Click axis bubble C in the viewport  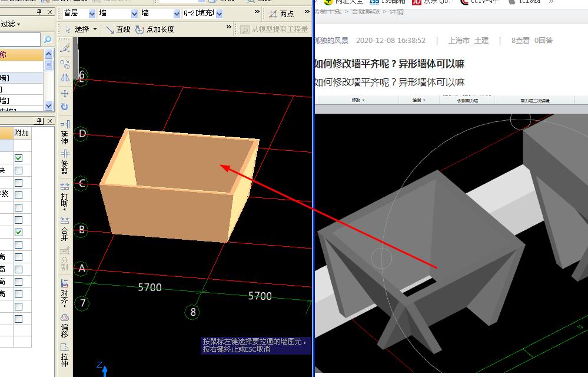81,183
